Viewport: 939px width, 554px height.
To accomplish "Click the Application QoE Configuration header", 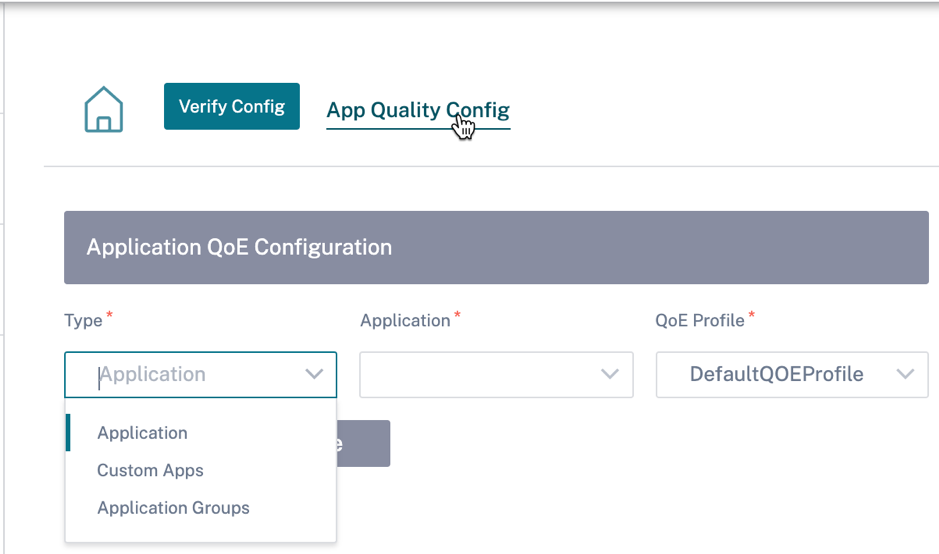I will point(496,247).
